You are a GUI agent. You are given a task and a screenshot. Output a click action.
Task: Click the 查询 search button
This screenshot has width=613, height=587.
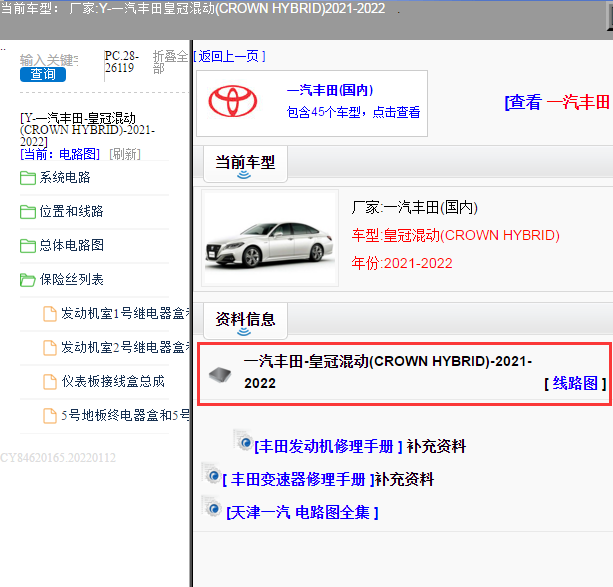point(43,74)
